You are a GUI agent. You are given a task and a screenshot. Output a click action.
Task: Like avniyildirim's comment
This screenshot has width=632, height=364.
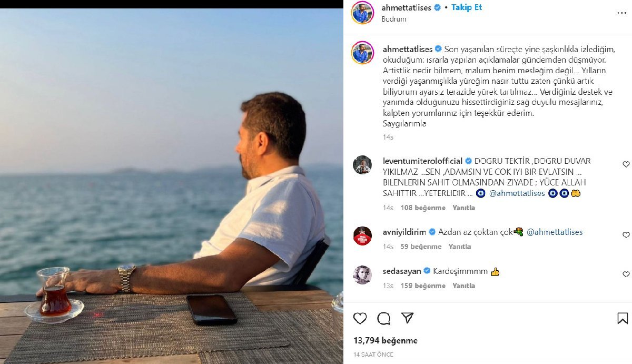pos(626,235)
